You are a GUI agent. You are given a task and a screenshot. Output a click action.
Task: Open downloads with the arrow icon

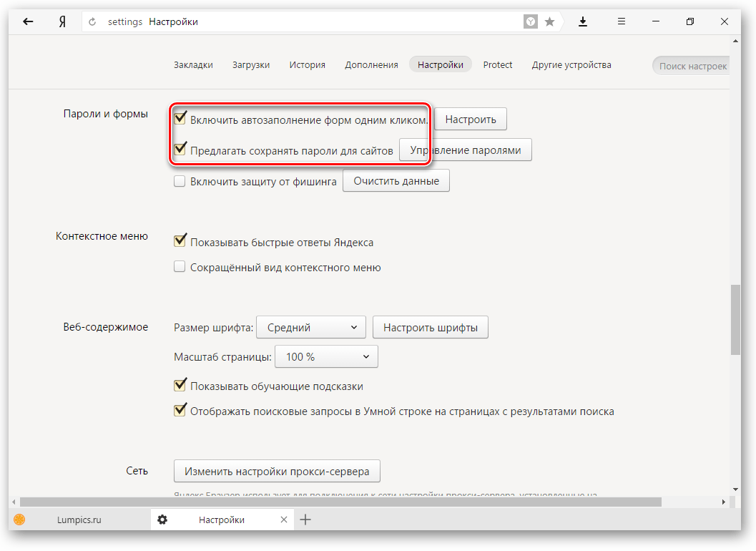(x=583, y=21)
